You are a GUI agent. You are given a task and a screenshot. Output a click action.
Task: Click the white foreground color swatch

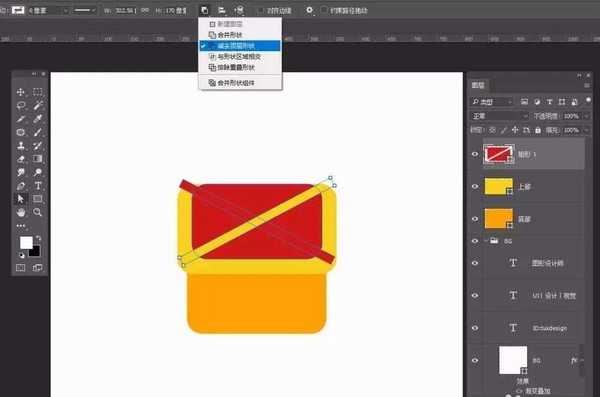point(26,243)
